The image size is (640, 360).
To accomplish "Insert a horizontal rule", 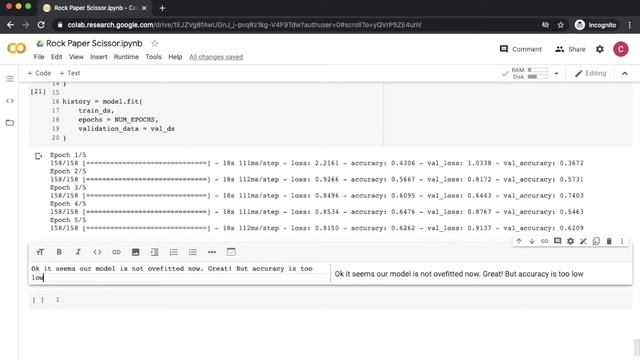I will click(212, 252).
